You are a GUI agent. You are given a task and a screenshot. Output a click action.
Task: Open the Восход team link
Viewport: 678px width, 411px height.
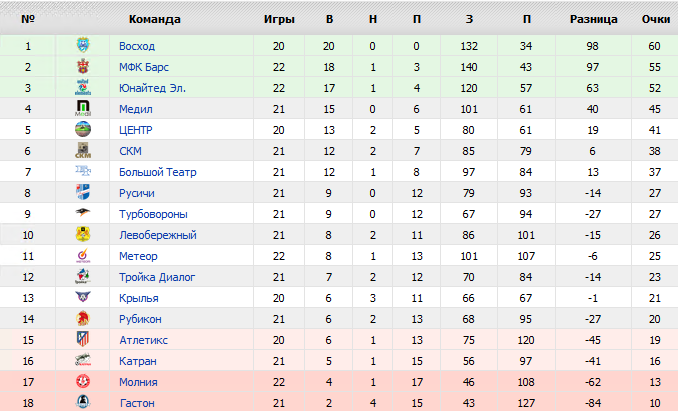(x=137, y=46)
